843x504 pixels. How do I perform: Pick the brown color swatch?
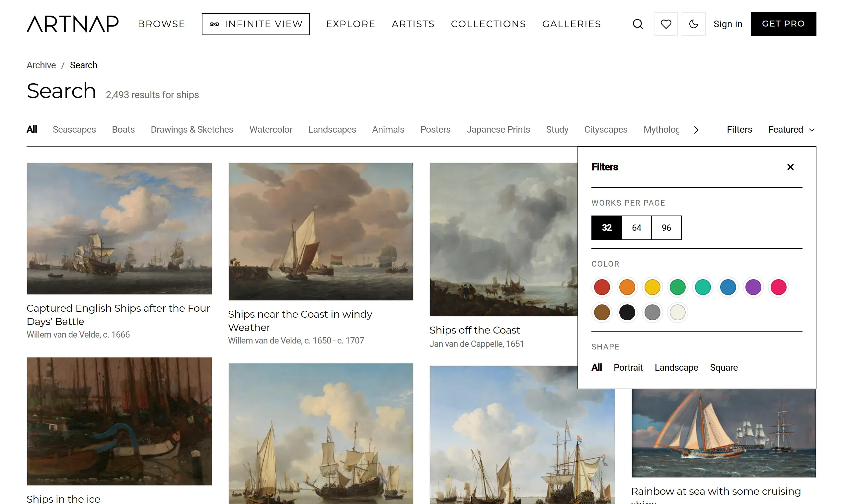[x=602, y=312]
